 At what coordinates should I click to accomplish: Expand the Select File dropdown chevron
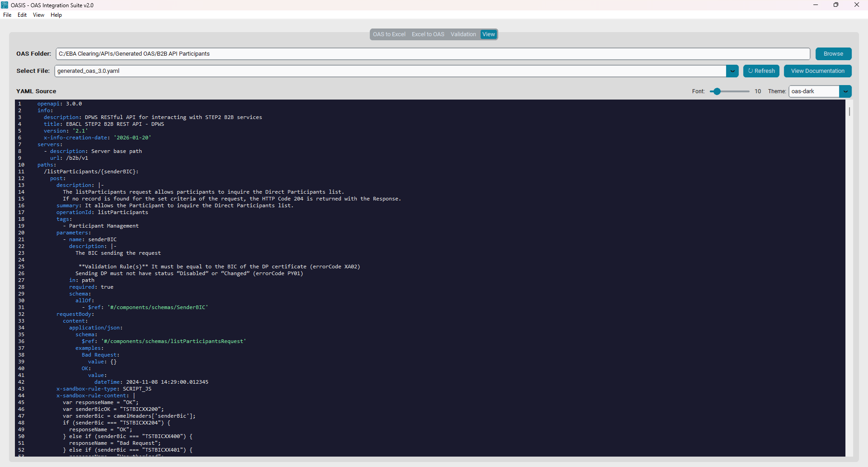click(732, 71)
